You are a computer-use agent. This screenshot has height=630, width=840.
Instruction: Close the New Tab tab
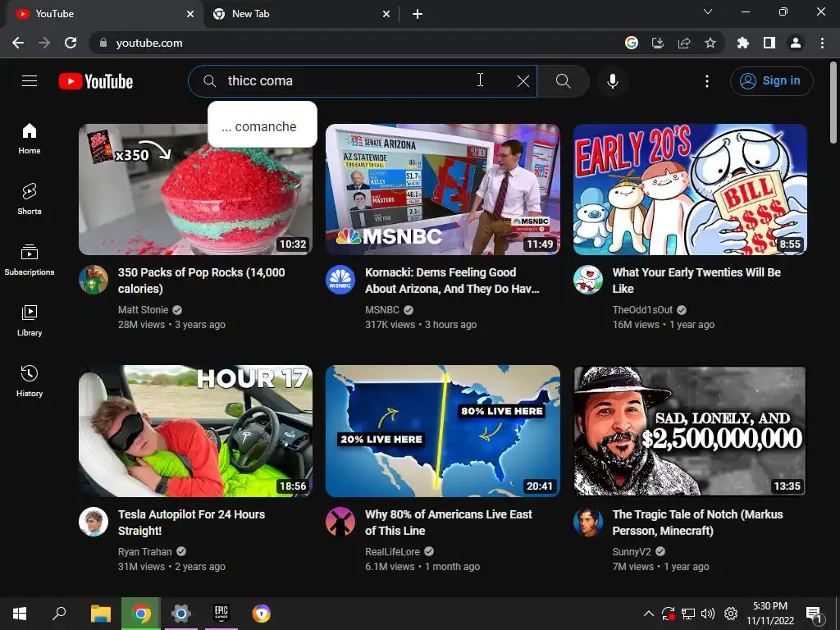386,15
